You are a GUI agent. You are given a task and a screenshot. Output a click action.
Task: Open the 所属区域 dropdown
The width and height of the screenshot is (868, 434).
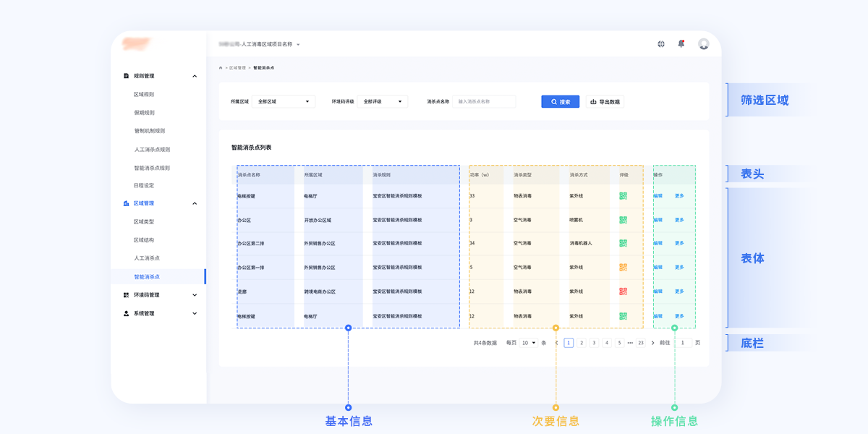tap(283, 102)
